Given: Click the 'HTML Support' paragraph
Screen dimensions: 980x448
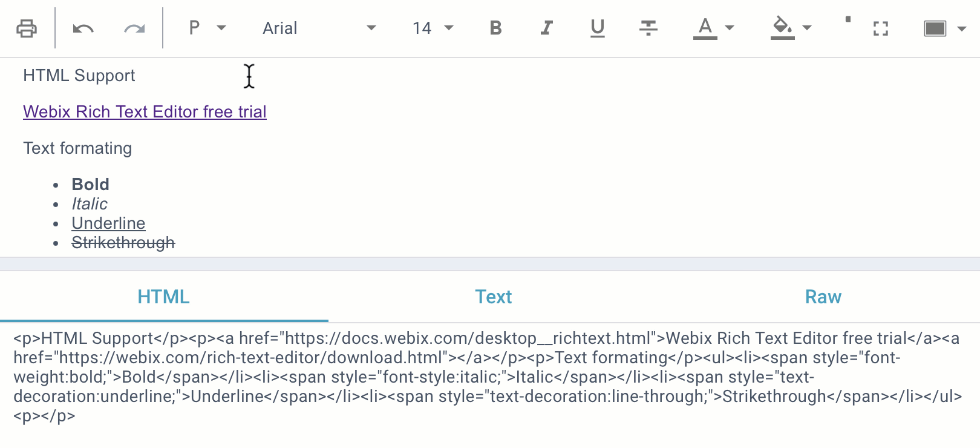Looking at the screenshot, I should (79, 76).
